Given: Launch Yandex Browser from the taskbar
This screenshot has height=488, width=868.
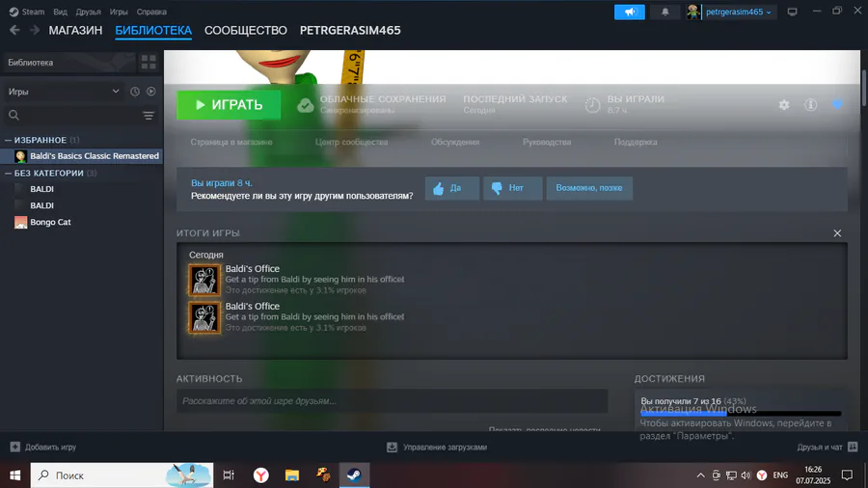Looking at the screenshot, I should tap(260, 475).
